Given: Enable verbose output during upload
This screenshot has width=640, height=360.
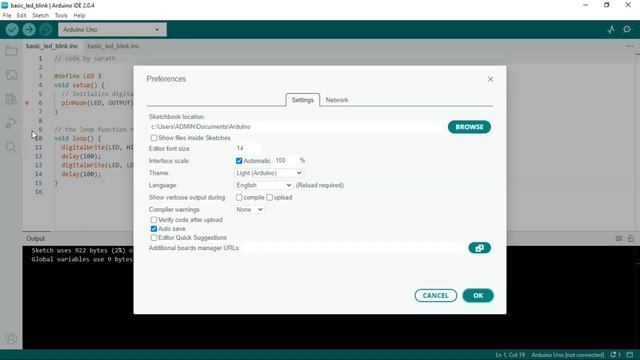Looking at the screenshot, I should pyautogui.click(x=269, y=198).
